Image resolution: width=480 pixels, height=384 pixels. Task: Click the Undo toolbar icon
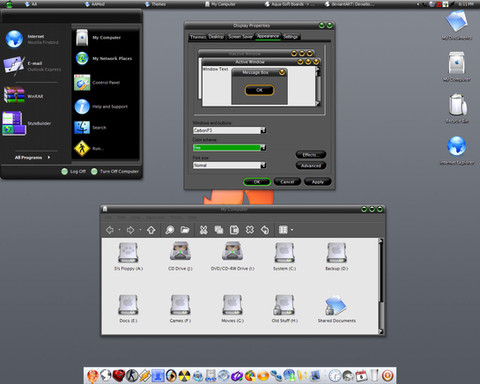point(265,230)
